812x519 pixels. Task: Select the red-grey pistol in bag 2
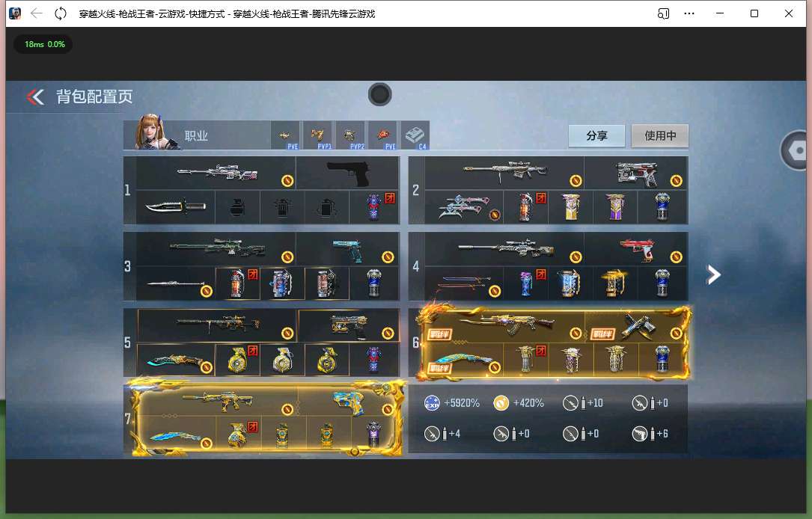click(636, 173)
